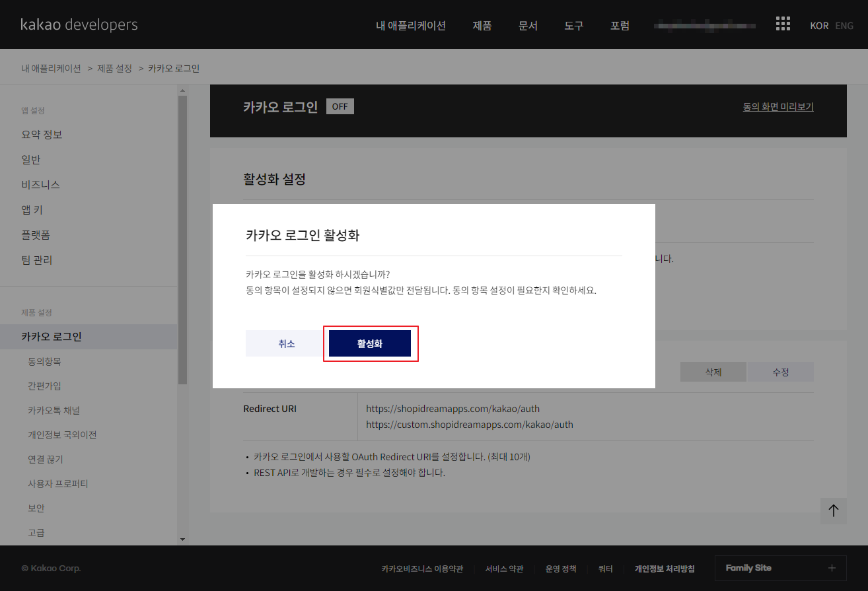Viewport: 868px width, 591px height.
Task: Open 운영 정책 footer link
Action: point(561,569)
